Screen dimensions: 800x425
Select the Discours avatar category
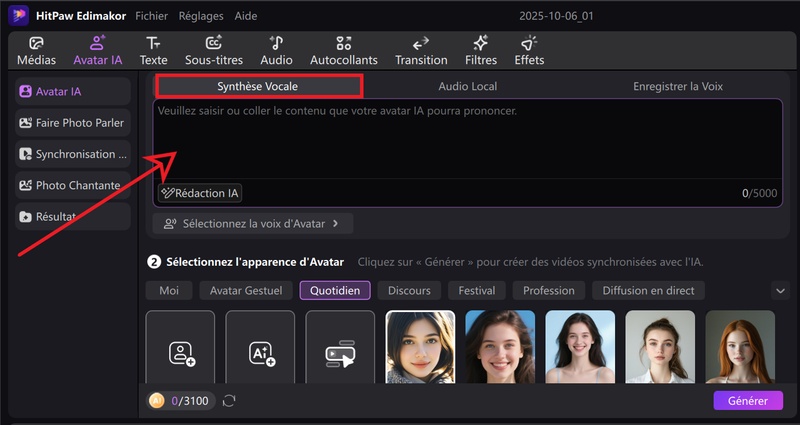click(x=409, y=291)
